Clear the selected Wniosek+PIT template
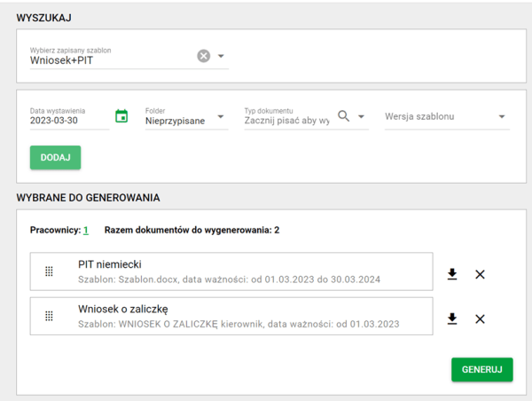The width and height of the screenshot is (532, 401). click(204, 56)
